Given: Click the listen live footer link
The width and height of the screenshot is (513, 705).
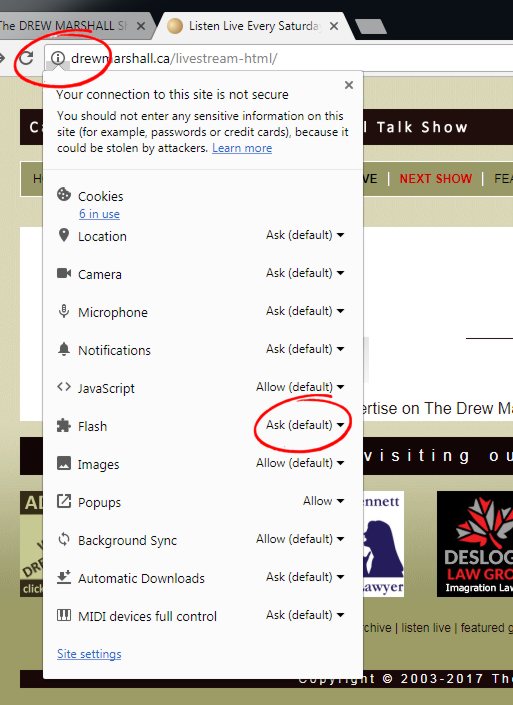Looking at the screenshot, I should pyautogui.click(x=426, y=627).
